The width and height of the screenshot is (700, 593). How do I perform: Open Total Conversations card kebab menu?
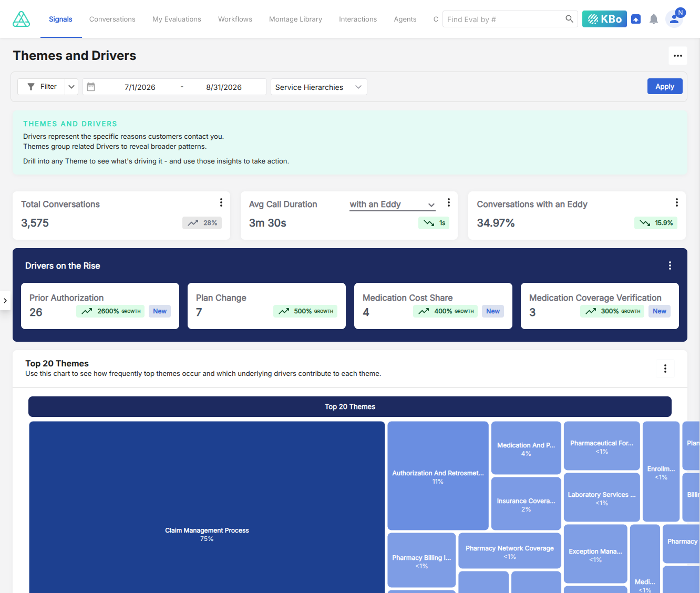coord(221,202)
